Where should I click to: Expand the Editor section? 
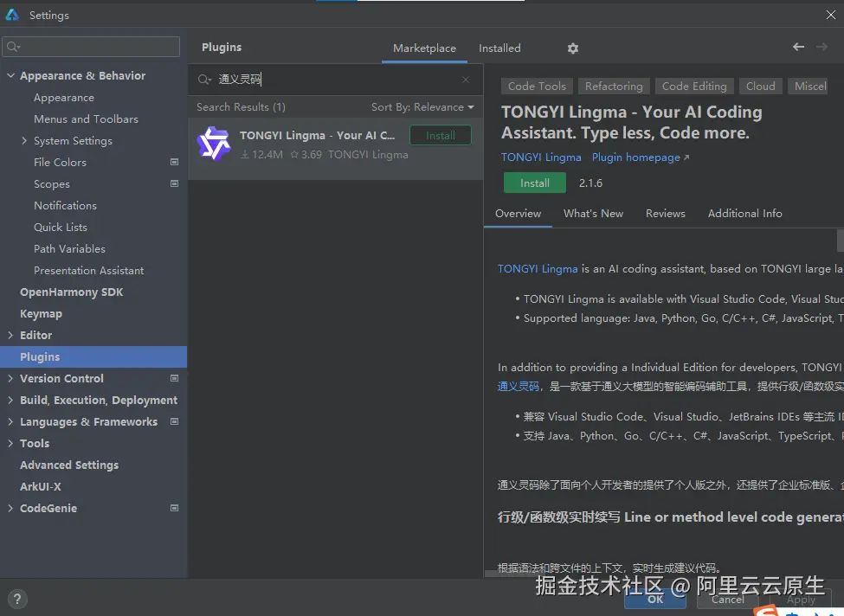pos(10,335)
